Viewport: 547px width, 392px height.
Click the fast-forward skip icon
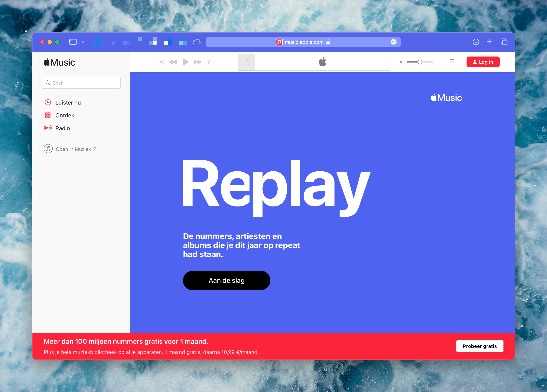197,62
